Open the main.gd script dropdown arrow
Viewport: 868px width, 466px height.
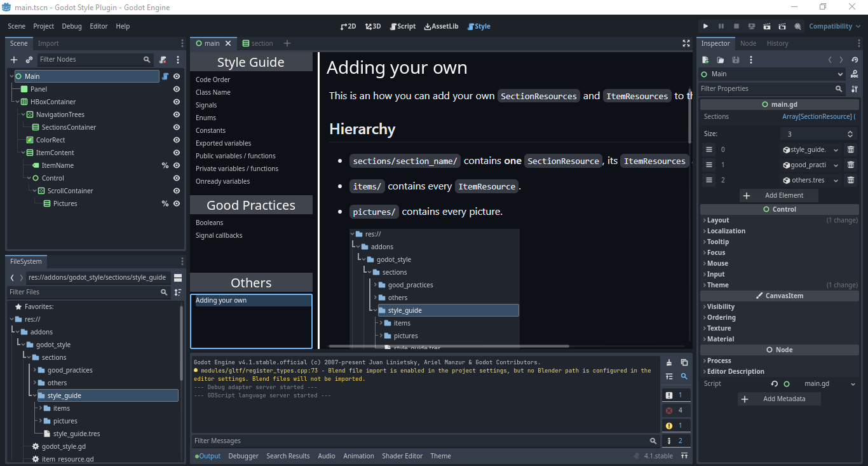[853, 384]
